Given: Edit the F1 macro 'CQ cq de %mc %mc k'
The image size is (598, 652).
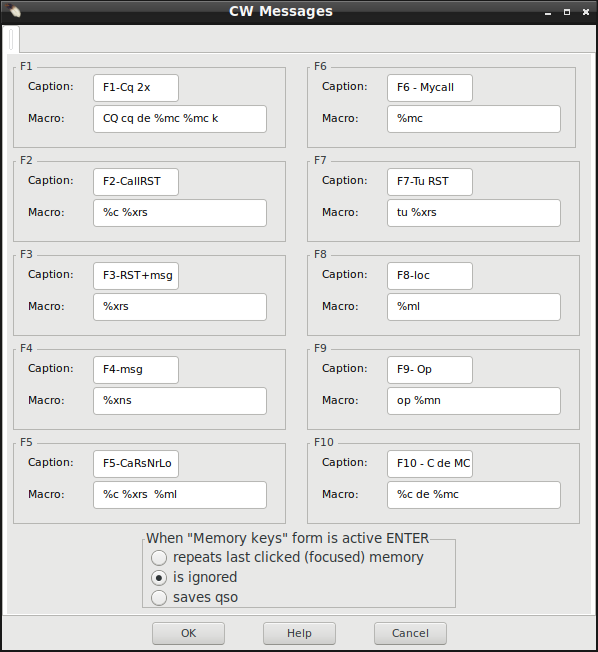Looking at the screenshot, I should point(180,119).
